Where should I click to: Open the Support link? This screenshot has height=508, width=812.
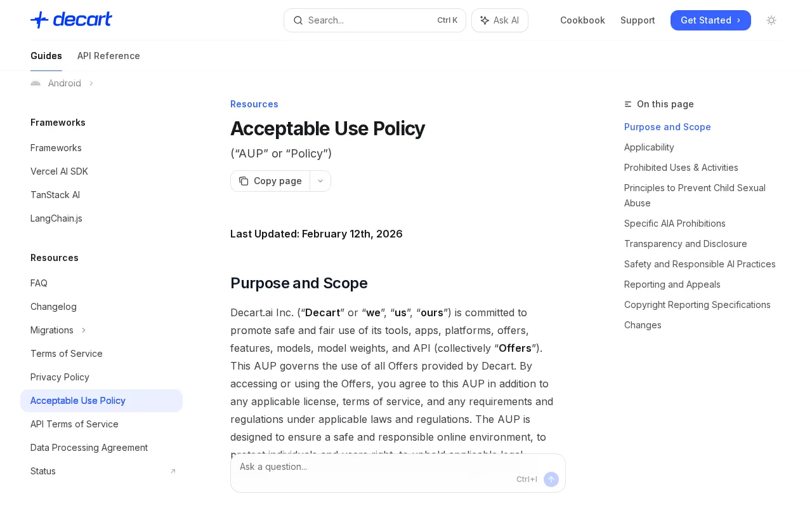tap(638, 20)
